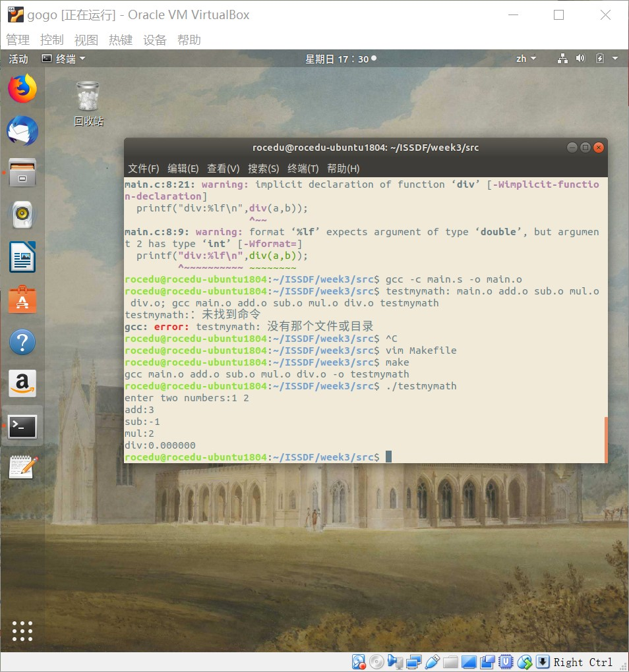Open the clock showing 星期日 17:30
629x672 pixels.
click(x=340, y=59)
